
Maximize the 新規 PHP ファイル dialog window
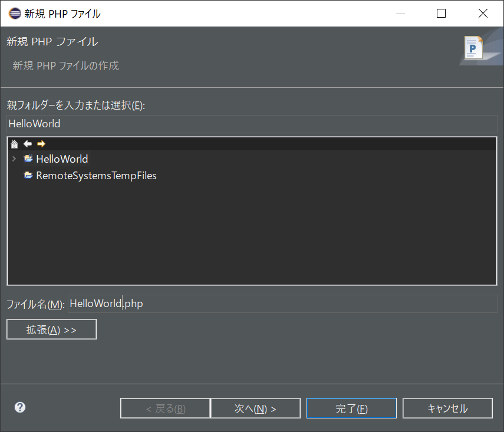(440, 13)
